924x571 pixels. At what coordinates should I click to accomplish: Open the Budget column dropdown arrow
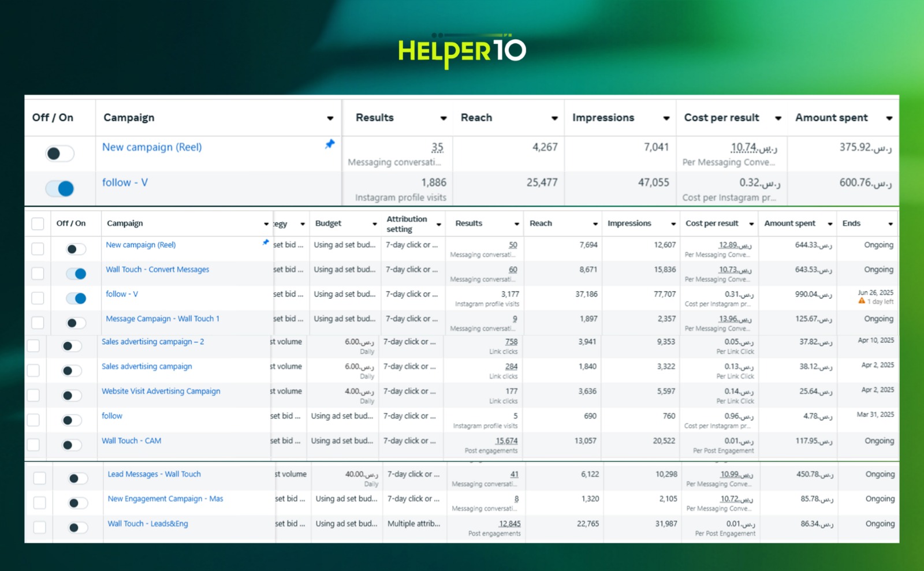[374, 224]
